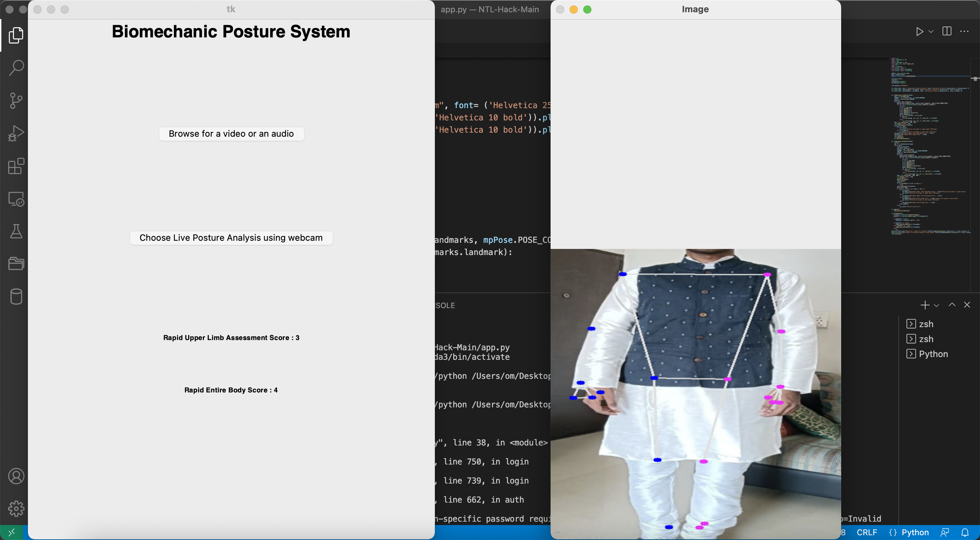This screenshot has height=540, width=980.
Task: Open Source Control view icon
Action: [x=16, y=101]
